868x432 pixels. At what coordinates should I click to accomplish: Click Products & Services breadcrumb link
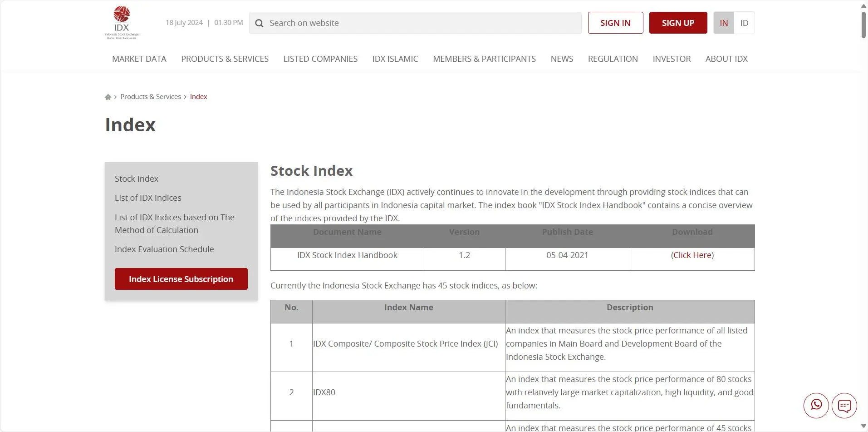[151, 97]
